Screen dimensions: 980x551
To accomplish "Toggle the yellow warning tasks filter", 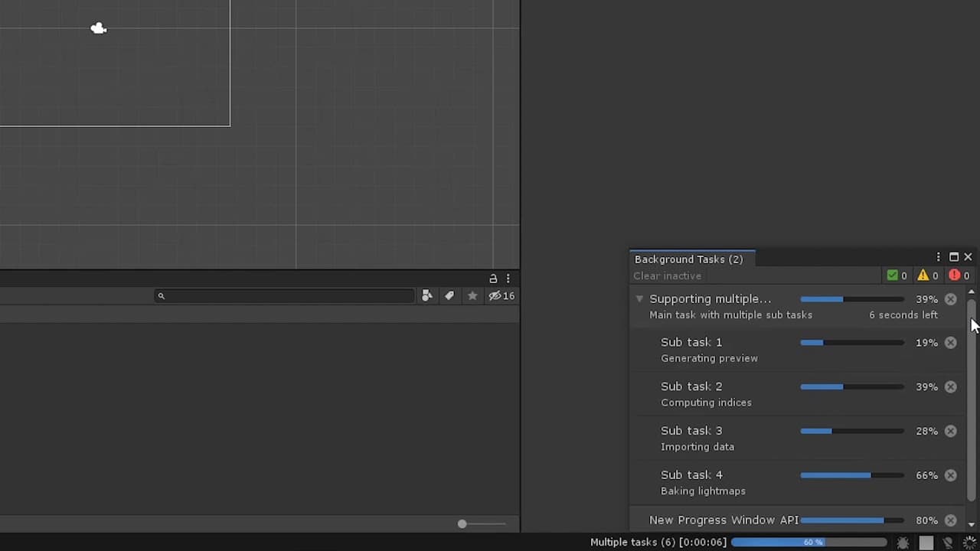I will click(928, 276).
